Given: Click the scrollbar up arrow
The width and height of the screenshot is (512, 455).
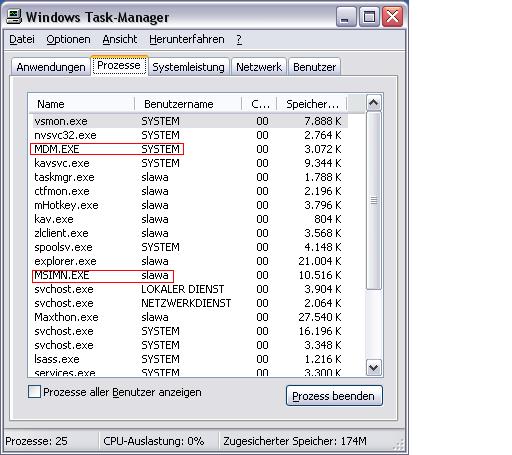Looking at the screenshot, I should coord(373,103).
